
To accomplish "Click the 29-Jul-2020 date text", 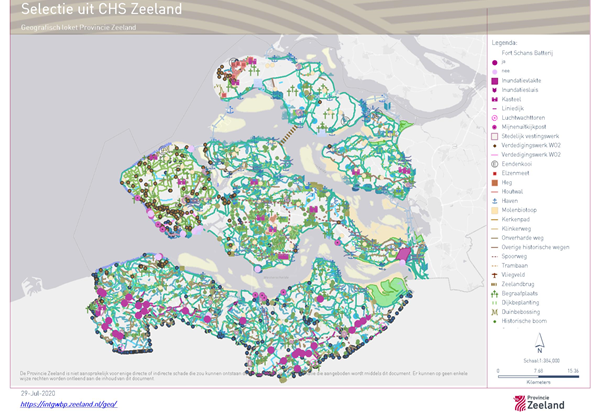I will [x=37, y=396].
